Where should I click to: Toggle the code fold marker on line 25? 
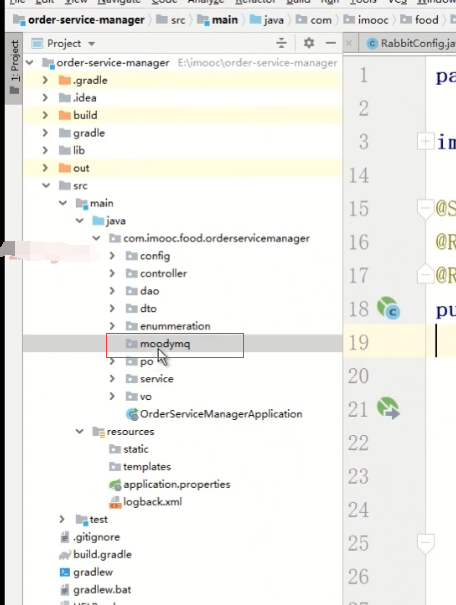[x=426, y=543]
